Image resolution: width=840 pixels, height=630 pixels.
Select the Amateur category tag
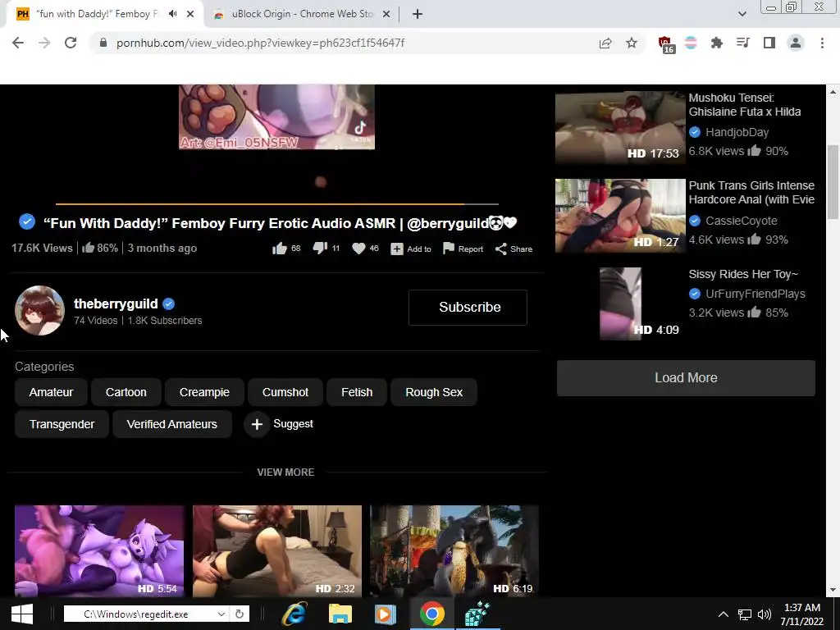point(51,392)
